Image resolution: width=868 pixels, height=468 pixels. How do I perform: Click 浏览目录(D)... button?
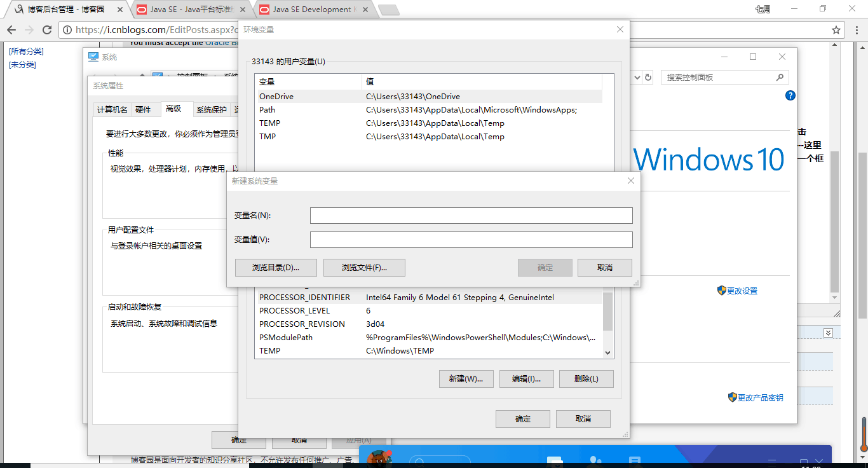[x=276, y=268]
